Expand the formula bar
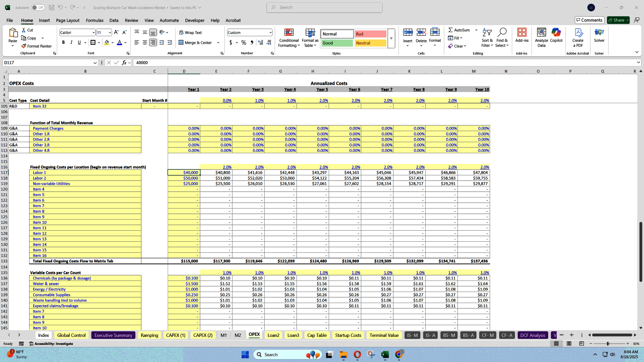The image size is (644, 362). coord(638,62)
